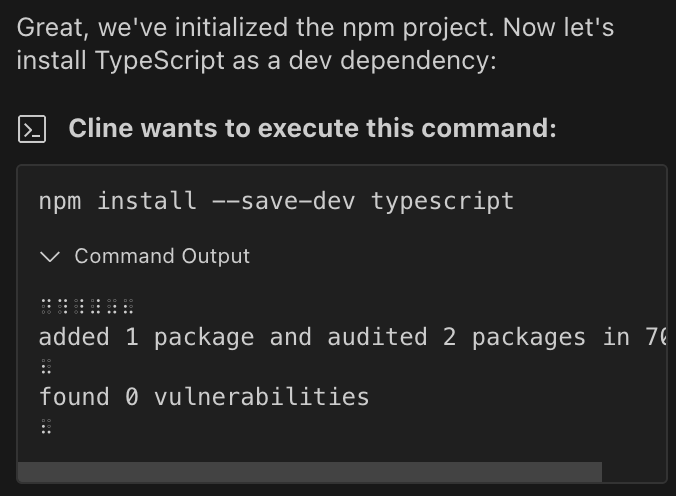This screenshot has height=496, width=676.
Task: Click the scrollbar track right of the thumb
Action: pyautogui.click(x=634, y=472)
